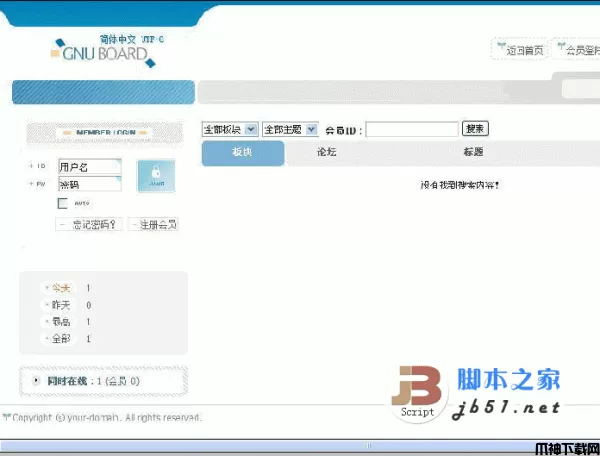
Task: Click the 搜索 search button
Action: [x=475, y=129]
